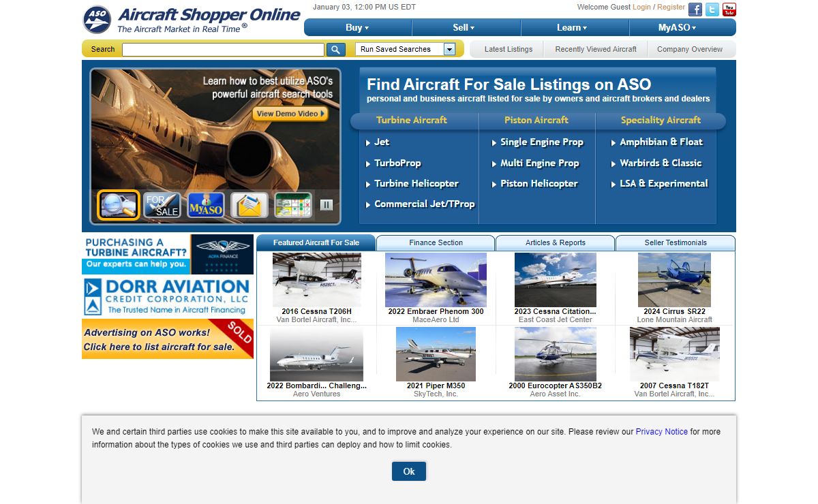818x504 pixels.
Task: Browse Single Engine Prop listings
Action: 542,142
